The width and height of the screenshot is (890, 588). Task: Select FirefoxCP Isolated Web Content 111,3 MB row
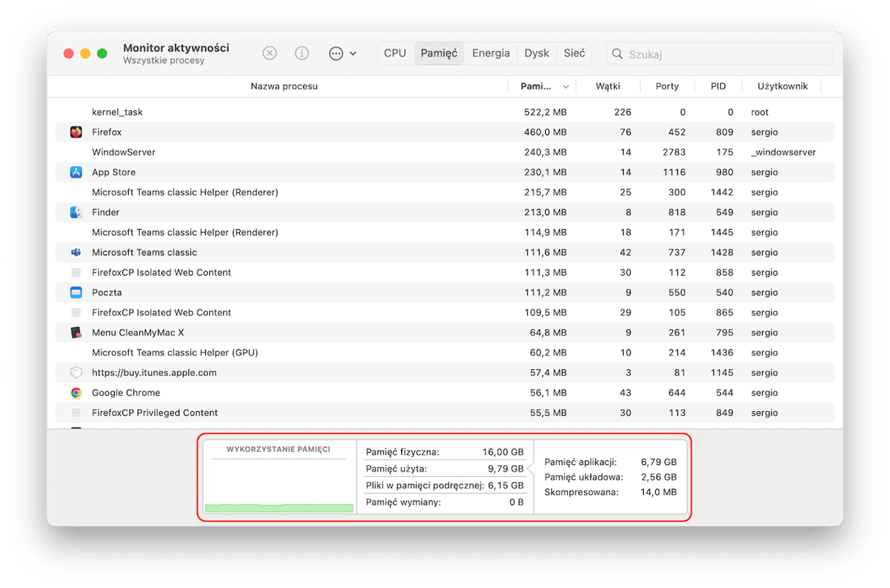pyautogui.click(x=445, y=272)
